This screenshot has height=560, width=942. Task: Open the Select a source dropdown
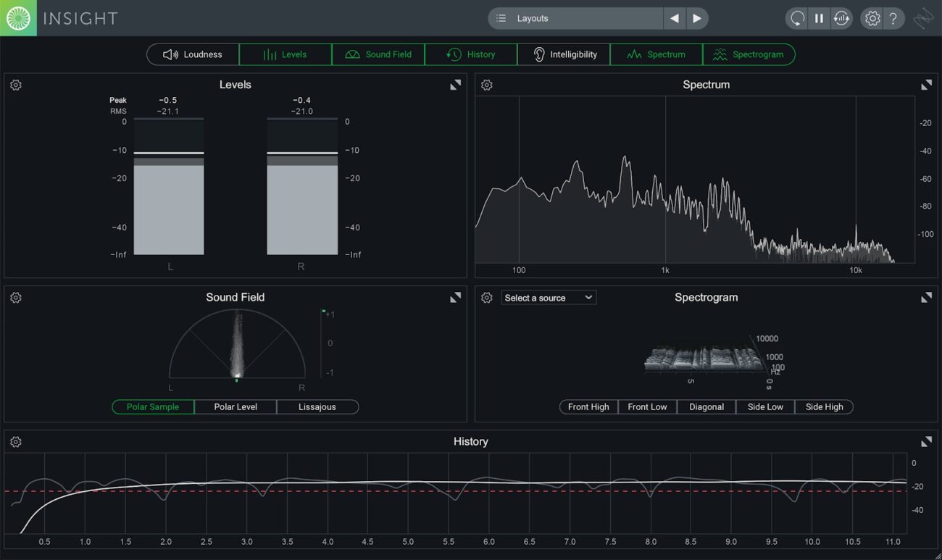pyautogui.click(x=549, y=298)
